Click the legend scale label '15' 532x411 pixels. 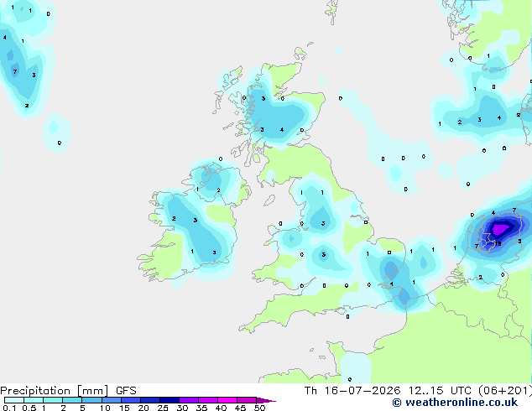coord(124,408)
